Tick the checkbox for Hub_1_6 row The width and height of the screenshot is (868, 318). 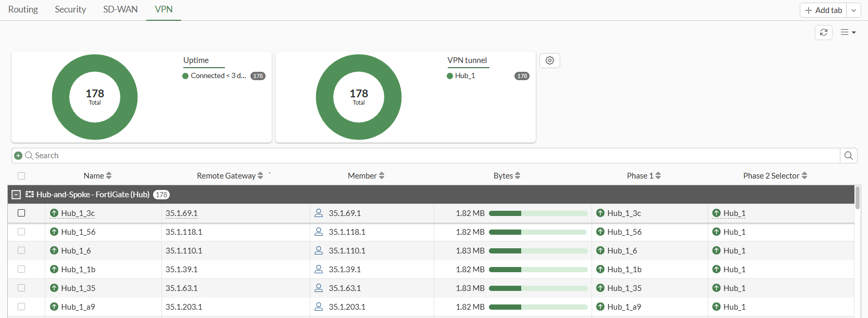(x=21, y=250)
